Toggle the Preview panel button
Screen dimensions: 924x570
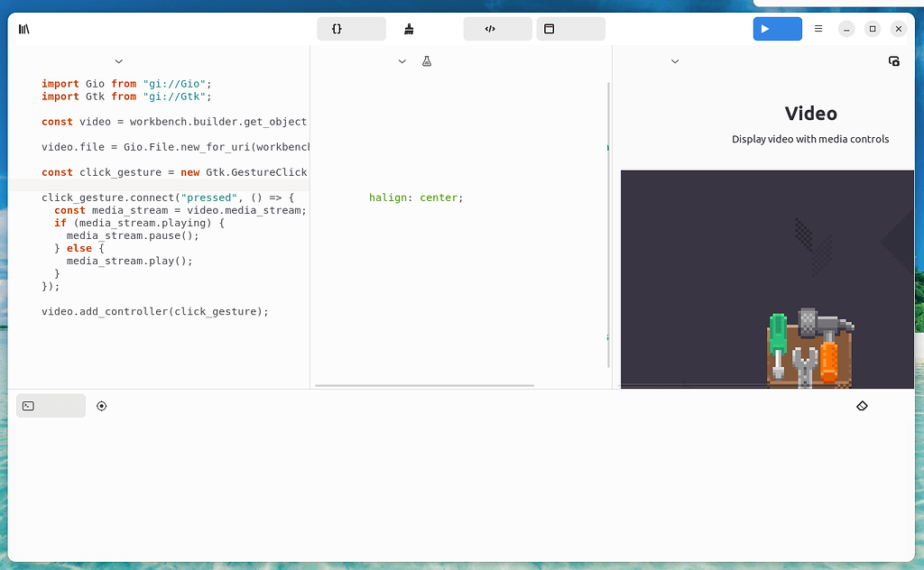570,29
